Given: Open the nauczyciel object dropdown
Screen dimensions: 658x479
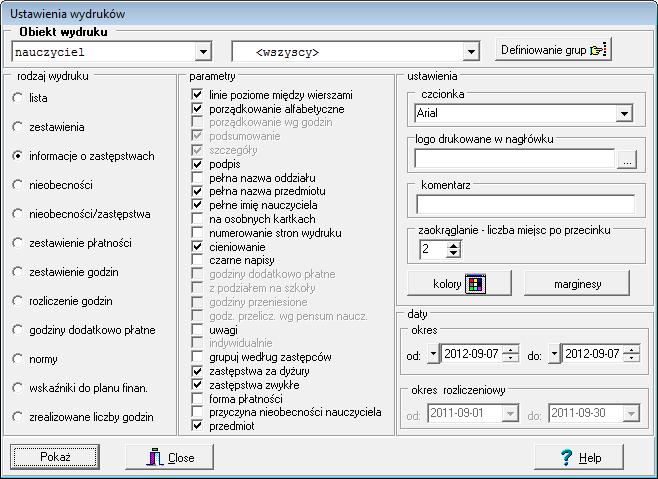Looking at the screenshot, I should [203, 52].
